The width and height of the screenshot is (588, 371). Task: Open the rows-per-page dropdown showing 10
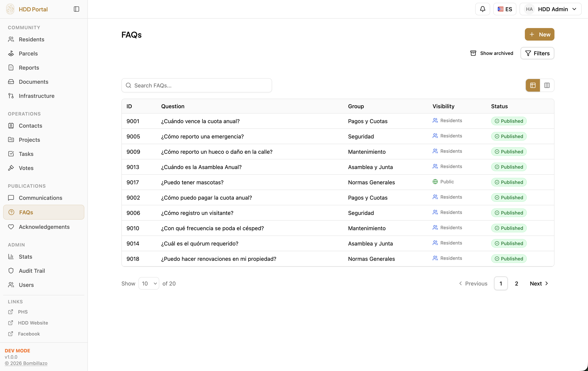pyautogui.click(x=149, y=283)
